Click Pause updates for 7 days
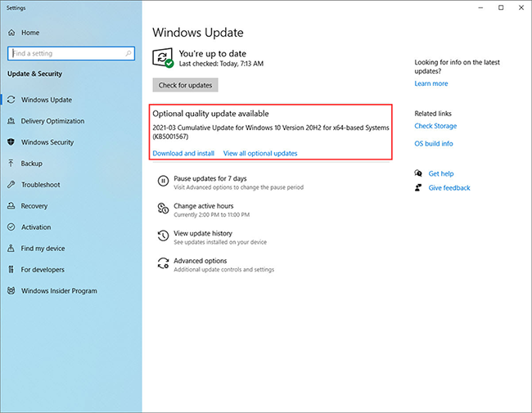This screenshot has width=532, height=413. (210, 178)
